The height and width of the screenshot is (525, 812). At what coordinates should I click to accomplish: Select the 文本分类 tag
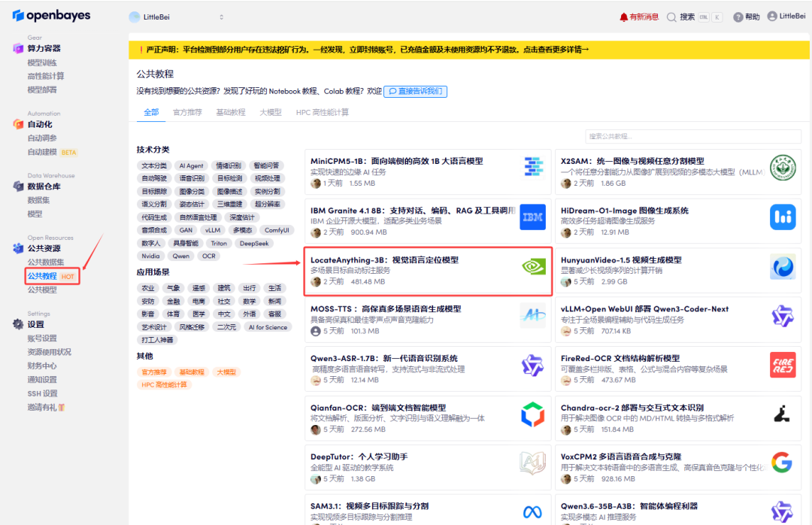[x=154, y=165]
